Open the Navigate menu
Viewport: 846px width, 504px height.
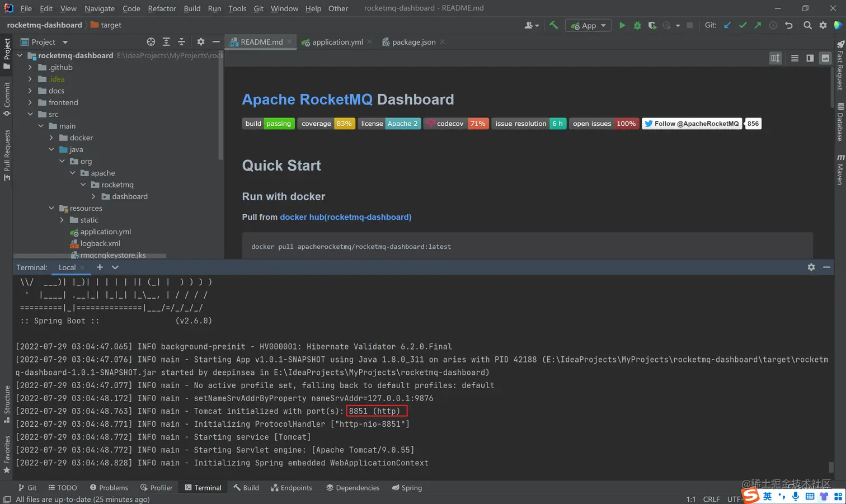[x=100, y=8]
